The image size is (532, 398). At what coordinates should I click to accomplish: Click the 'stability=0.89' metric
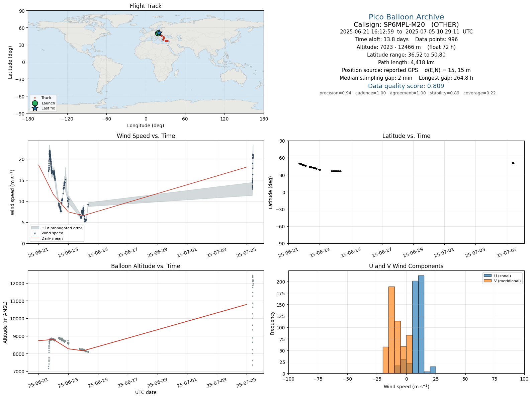(445, 93)
